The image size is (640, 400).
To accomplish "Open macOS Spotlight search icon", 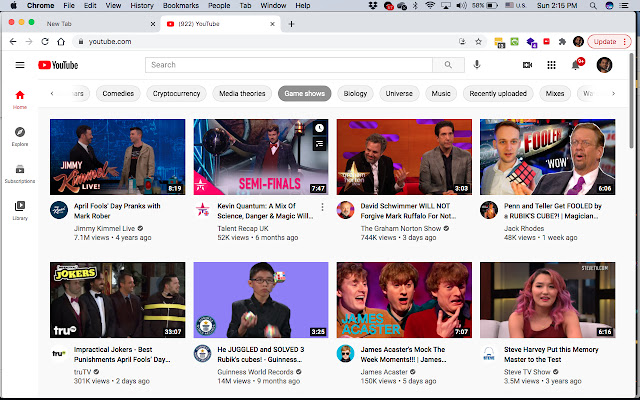I will (x=593, y=6).
